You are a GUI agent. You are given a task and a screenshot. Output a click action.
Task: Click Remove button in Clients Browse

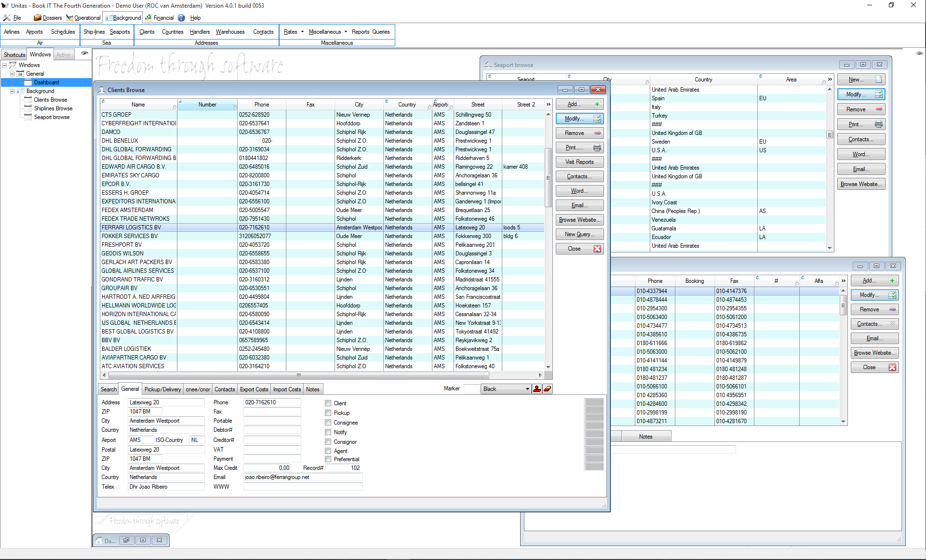[x=579, y=133]
